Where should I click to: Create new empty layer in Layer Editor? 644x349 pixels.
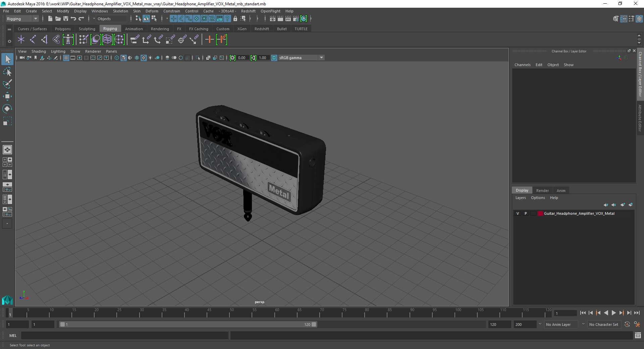pos(623,205)
